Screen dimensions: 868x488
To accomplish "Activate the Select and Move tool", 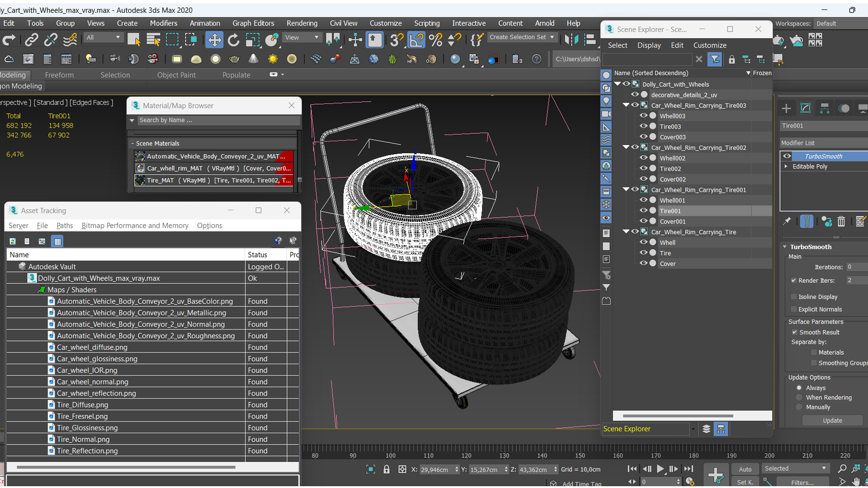I will pyautogui.click(x=214, y=40).
